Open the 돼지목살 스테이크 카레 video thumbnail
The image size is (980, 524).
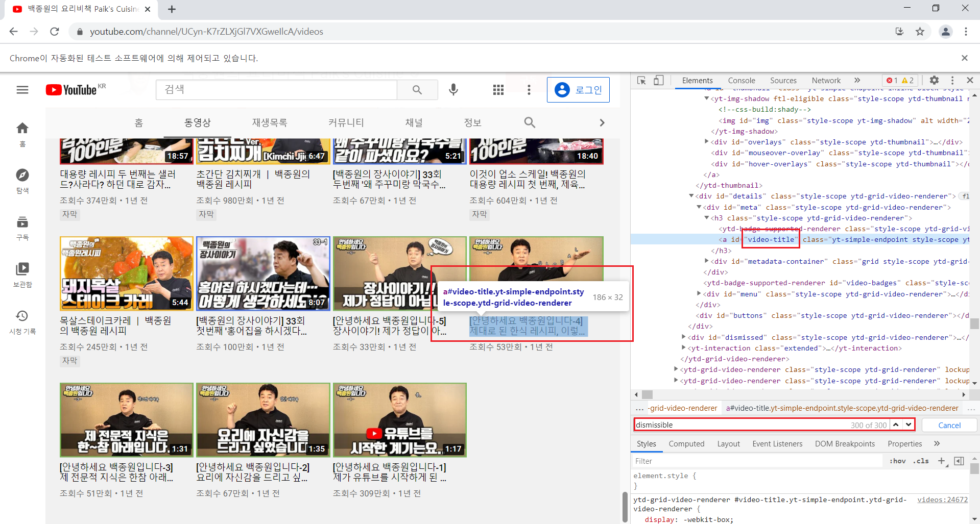[x=126, y=273]
